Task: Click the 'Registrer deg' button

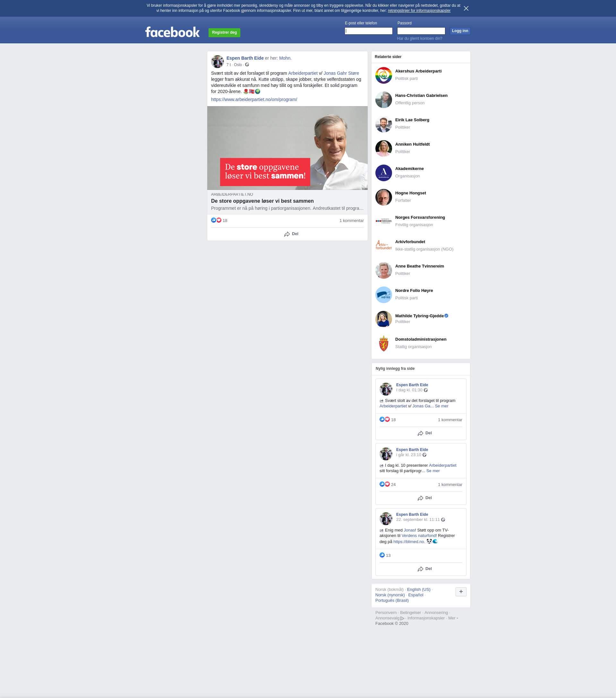Action: click(224, 32)
